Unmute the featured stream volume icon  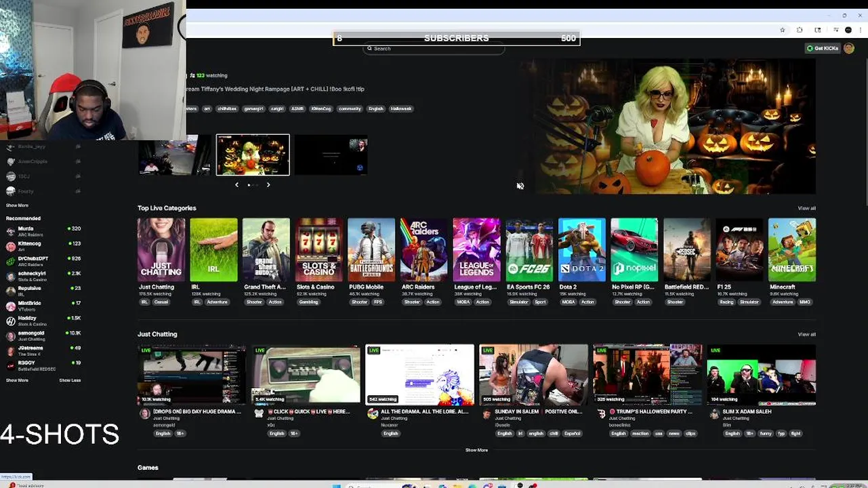[x=520, y=186]
